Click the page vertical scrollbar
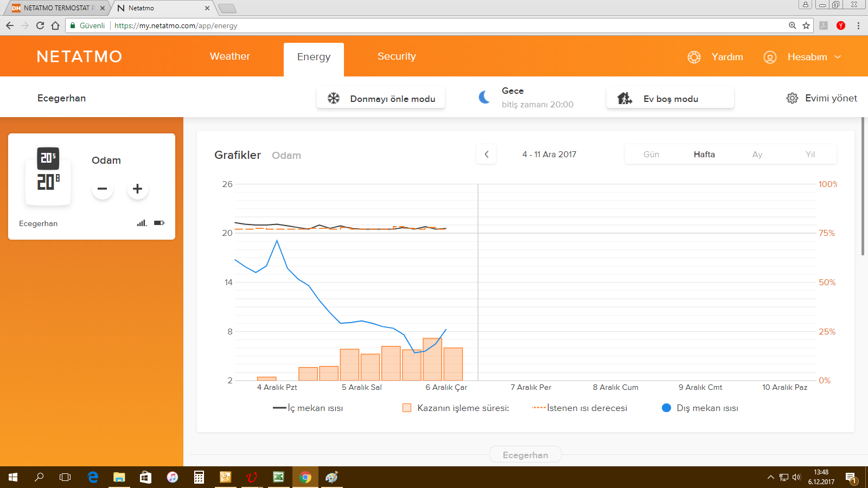Screen dimensions: 868x488 coord(863,186)
